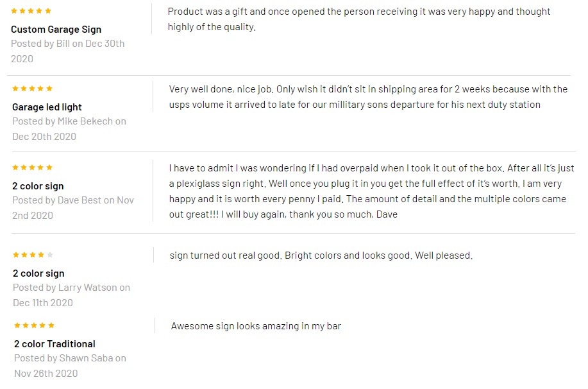The width and height of the screenshot is (588, 389).
Task: Click Larry Watson's 2 color sign heading
Action: (x=38, y=273)
